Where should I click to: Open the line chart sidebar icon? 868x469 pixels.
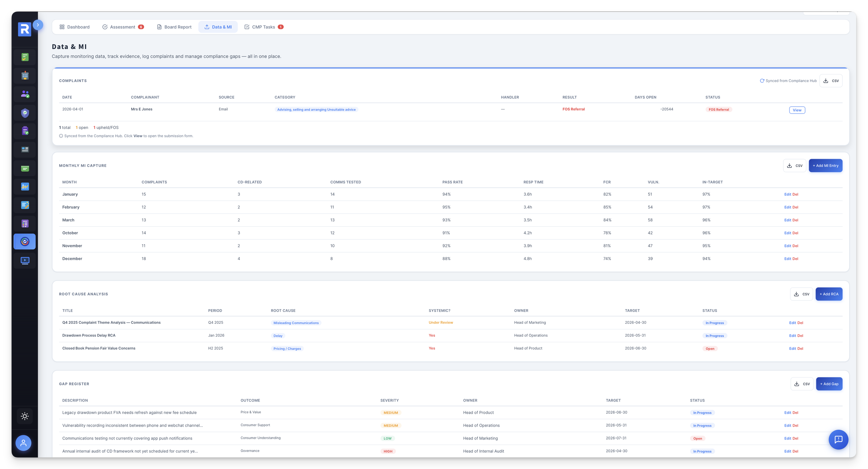click(25, 187)
